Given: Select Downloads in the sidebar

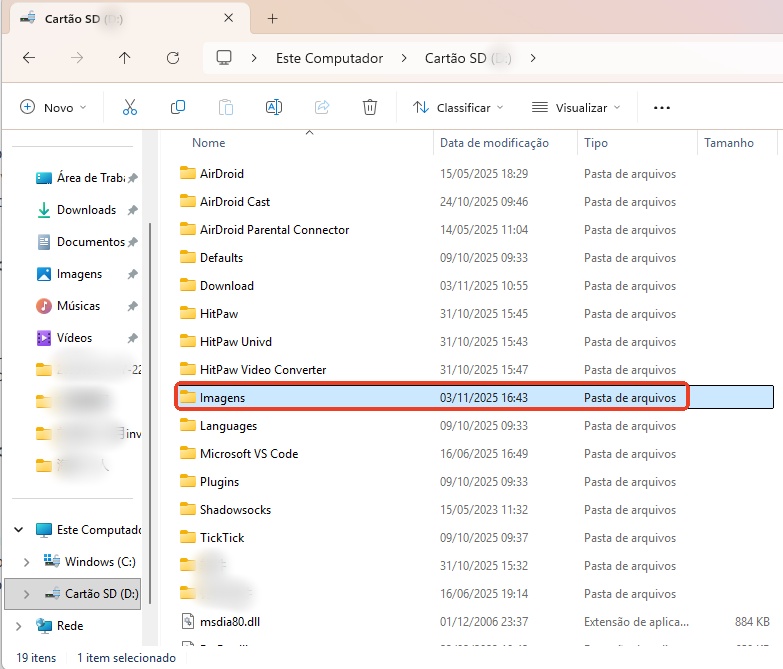Looking at the screenshot, I should click(x=86, y=210).
